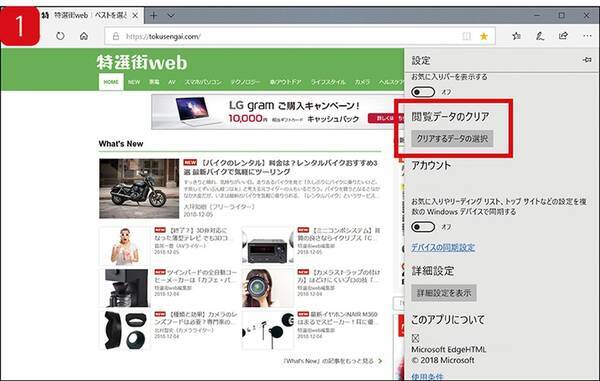This screenshot has width=600, height=381.
Task: Click the refresh page icon
Action: point(60,36)
